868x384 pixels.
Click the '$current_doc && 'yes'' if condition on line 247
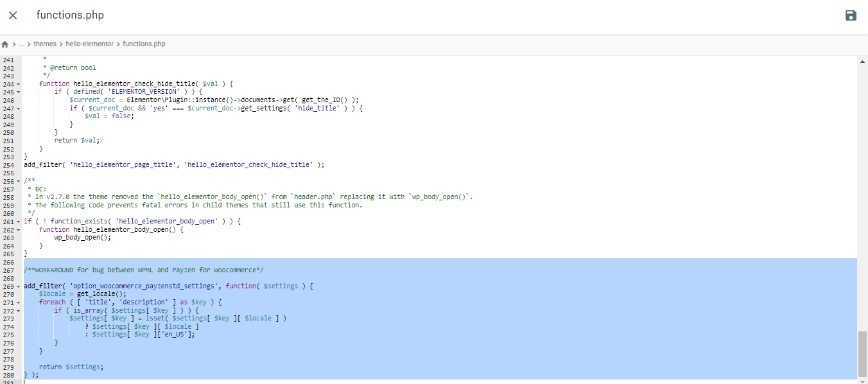216,109
